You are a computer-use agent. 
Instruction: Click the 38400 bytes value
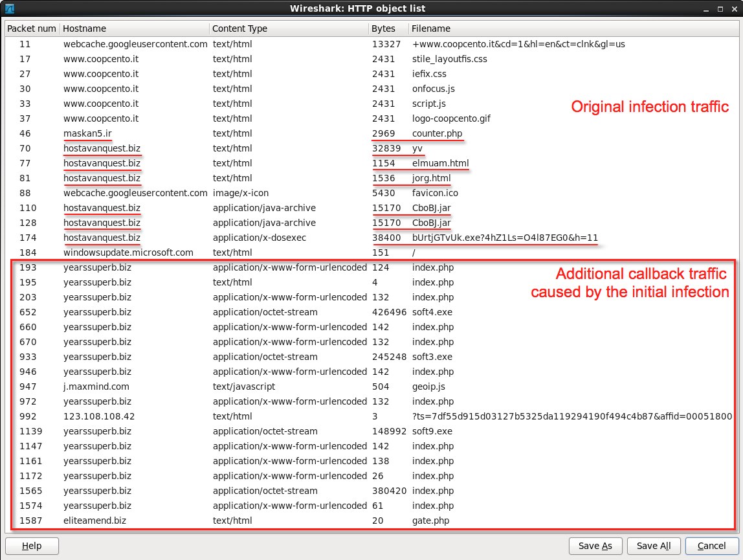click(x=386, y=238)
